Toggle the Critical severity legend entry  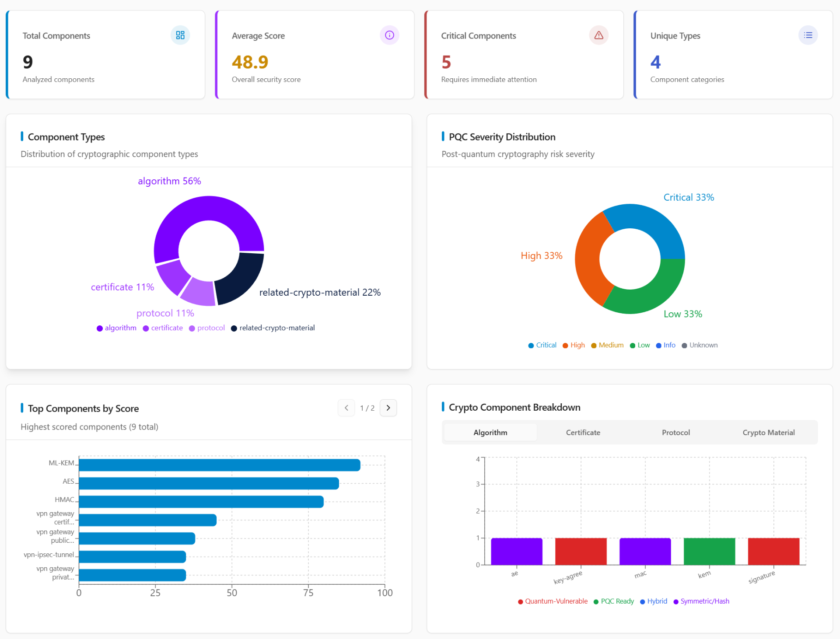[x=542, y=345]
